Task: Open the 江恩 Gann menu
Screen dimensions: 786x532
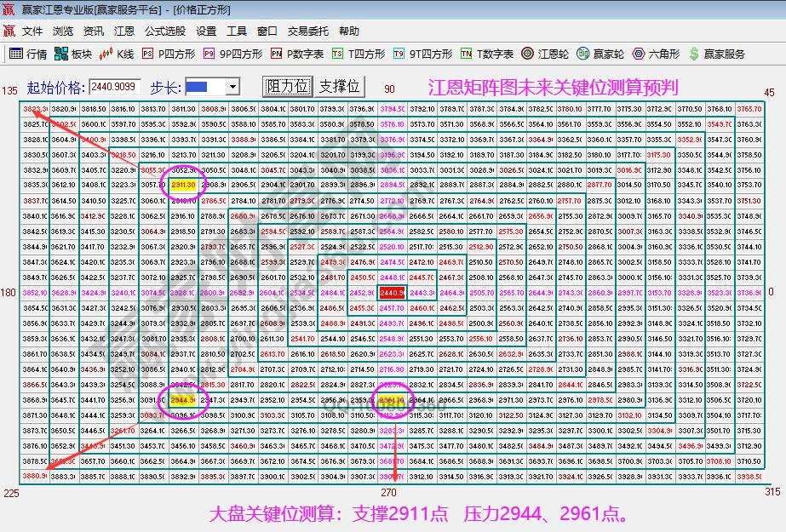Action: point(123,31)
